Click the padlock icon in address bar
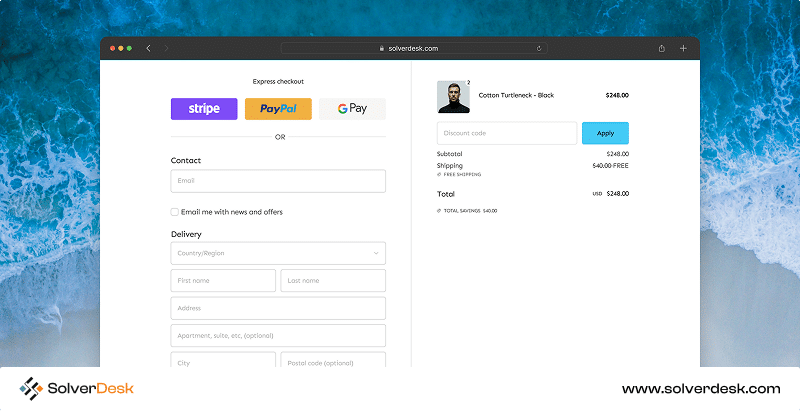Viewport: 800px width, 411px height. click(x=381, y=48)
